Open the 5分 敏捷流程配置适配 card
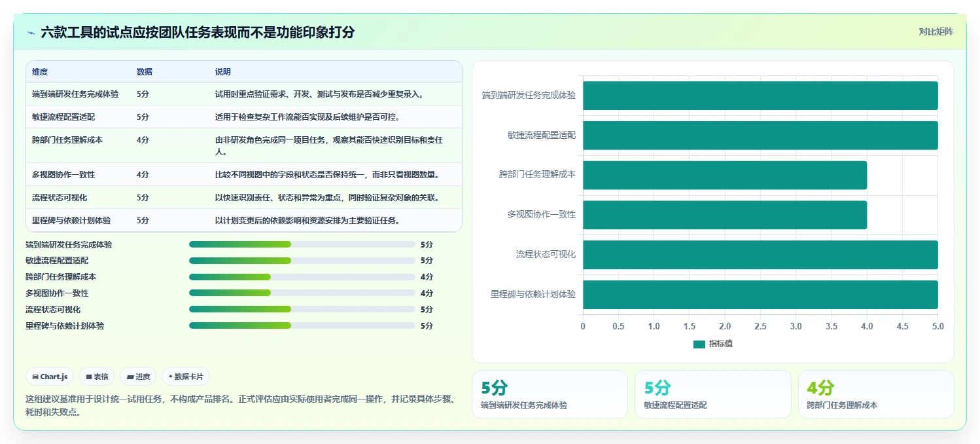Screen dimensions: 980x444 [712, 394]
